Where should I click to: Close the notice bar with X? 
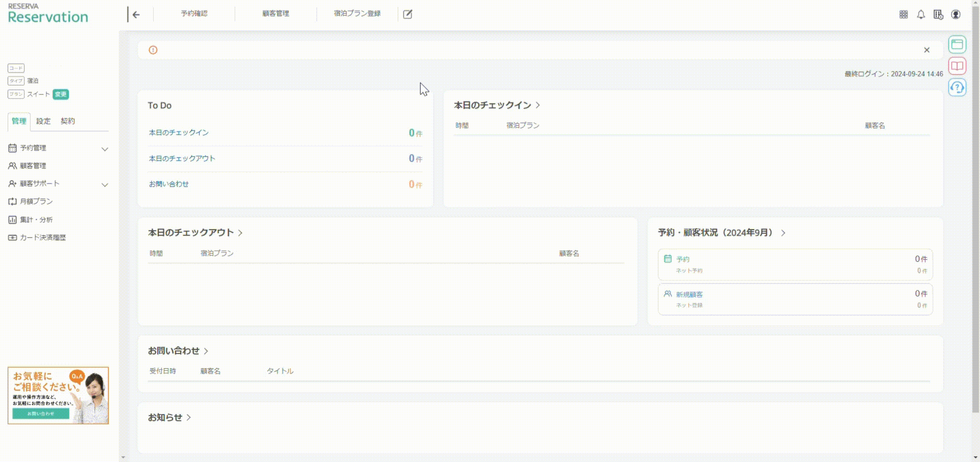pos(927,50)
